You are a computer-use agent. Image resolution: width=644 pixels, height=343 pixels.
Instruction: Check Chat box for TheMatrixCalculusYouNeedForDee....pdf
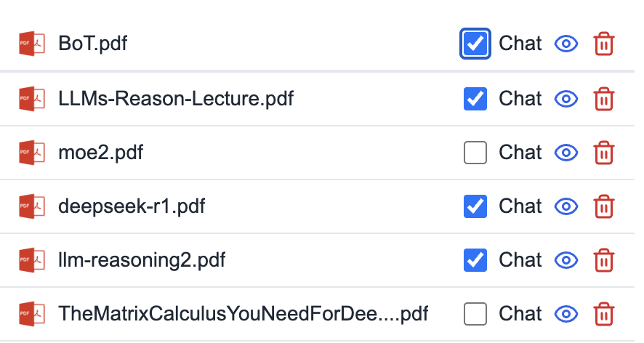475,314
